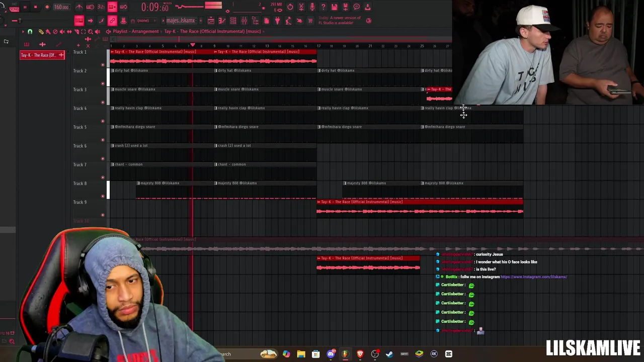Open the (none) snap dropdown

pos(146,21)
